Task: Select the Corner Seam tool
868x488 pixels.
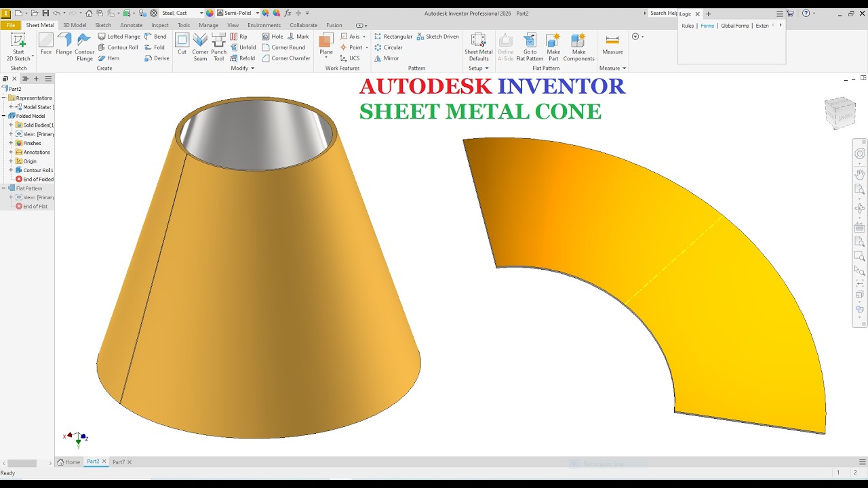Action: pos(200,47)
